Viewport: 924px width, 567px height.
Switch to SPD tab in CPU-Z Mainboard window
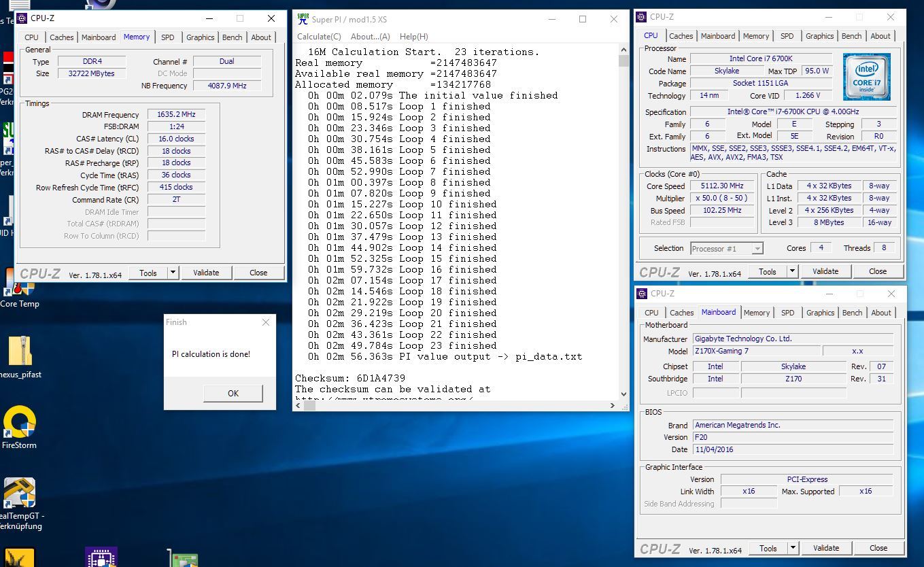click(x=787, y=313)
